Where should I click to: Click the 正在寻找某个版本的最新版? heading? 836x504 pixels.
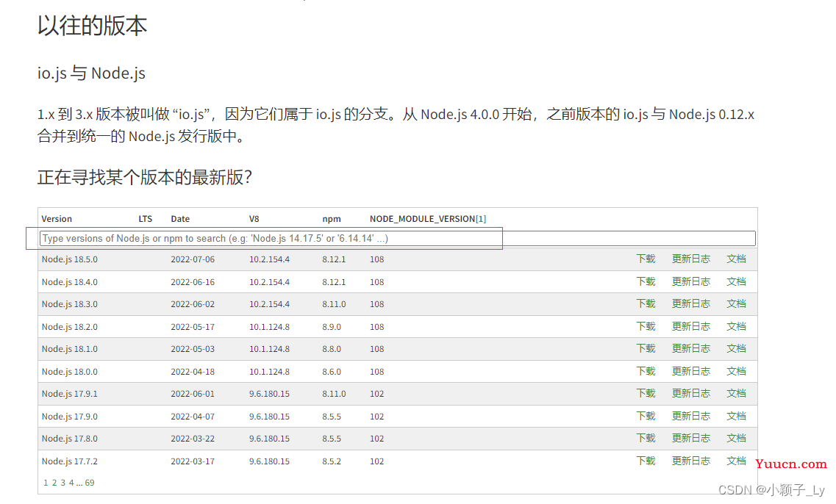point(145,177)
